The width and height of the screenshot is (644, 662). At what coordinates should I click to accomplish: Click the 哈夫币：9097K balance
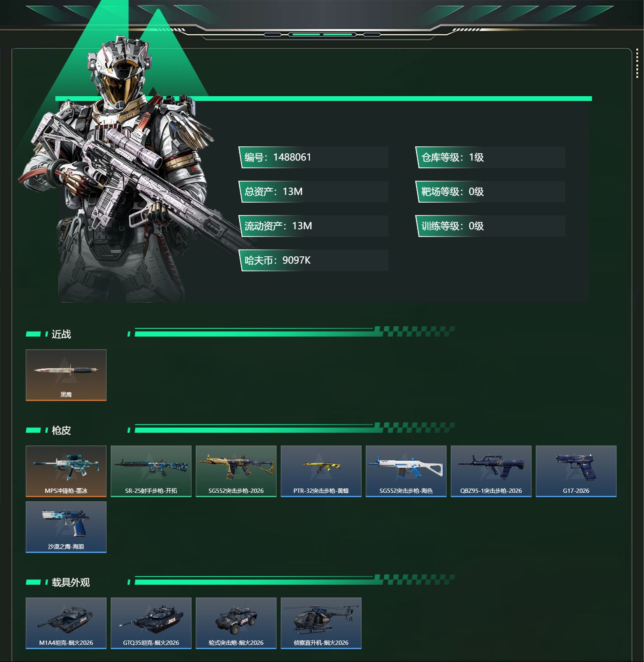point(313,260)
